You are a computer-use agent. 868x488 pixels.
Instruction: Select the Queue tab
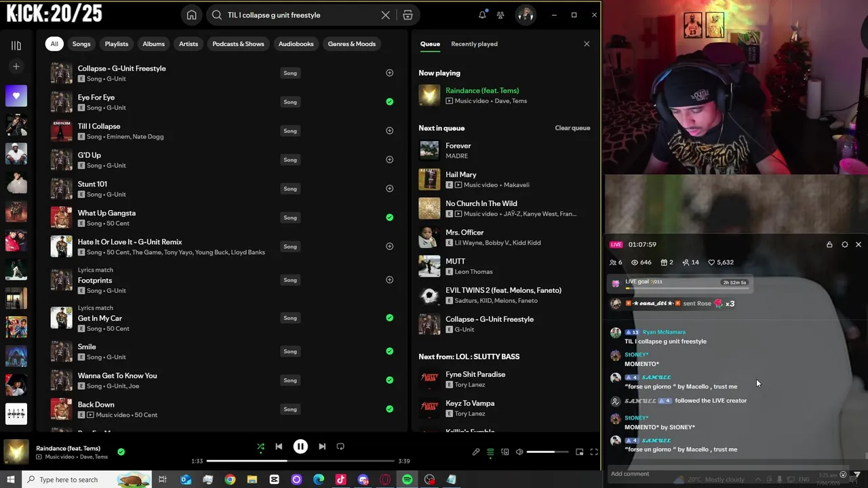coord(430,44)
